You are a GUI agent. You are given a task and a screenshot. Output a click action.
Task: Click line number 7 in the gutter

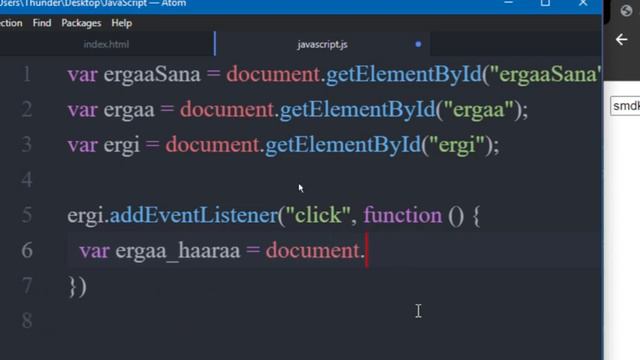point(27,285)
